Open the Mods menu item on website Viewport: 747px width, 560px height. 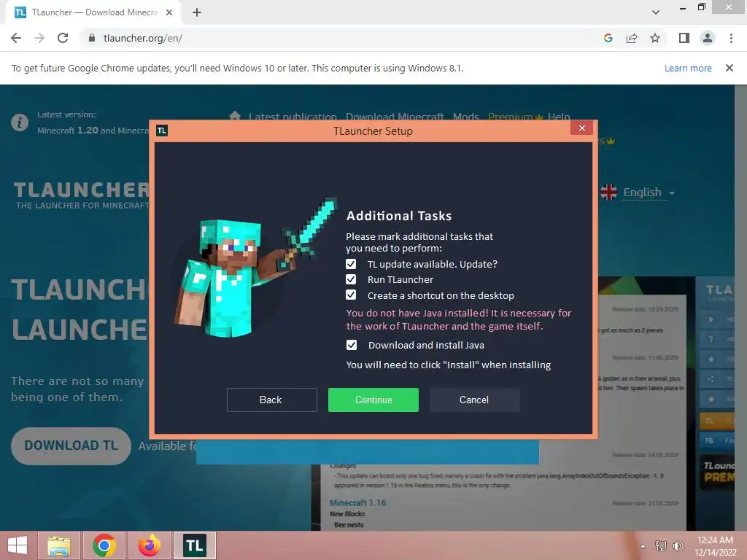(465, 116)
